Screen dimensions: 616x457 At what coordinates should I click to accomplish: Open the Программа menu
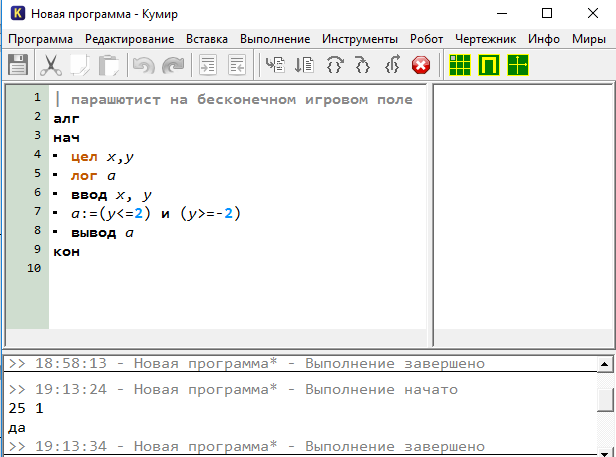(40, 39)
